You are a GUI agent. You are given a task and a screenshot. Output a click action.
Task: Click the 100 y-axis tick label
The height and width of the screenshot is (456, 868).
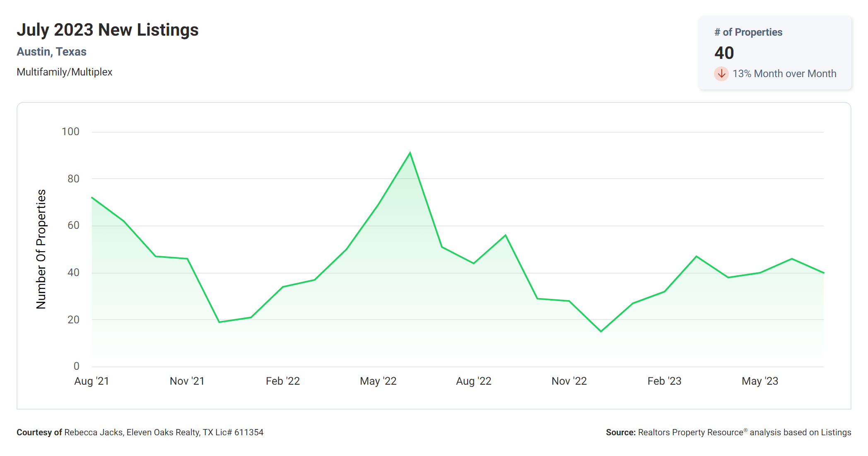70,132
